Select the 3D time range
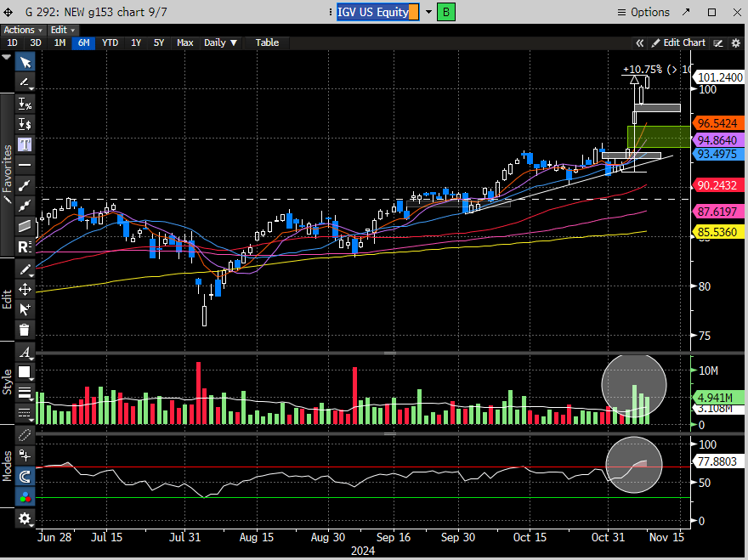The height and width of the screenshot is (560, 748). point(36,43)
